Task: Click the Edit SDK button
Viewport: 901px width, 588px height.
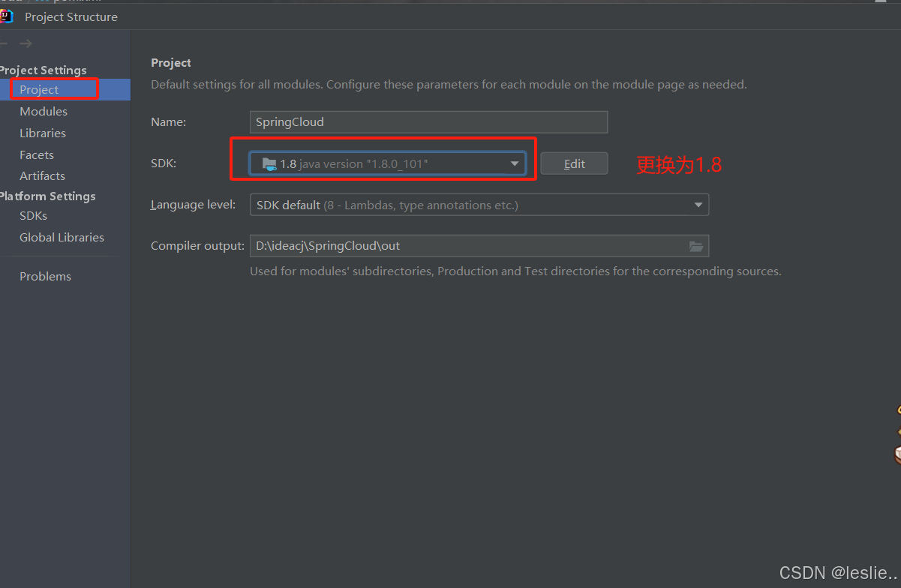Action: point(574,163)
